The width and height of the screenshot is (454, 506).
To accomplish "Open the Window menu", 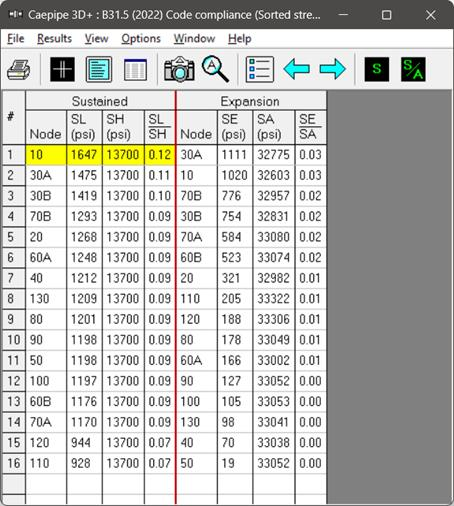I will 194,39.
